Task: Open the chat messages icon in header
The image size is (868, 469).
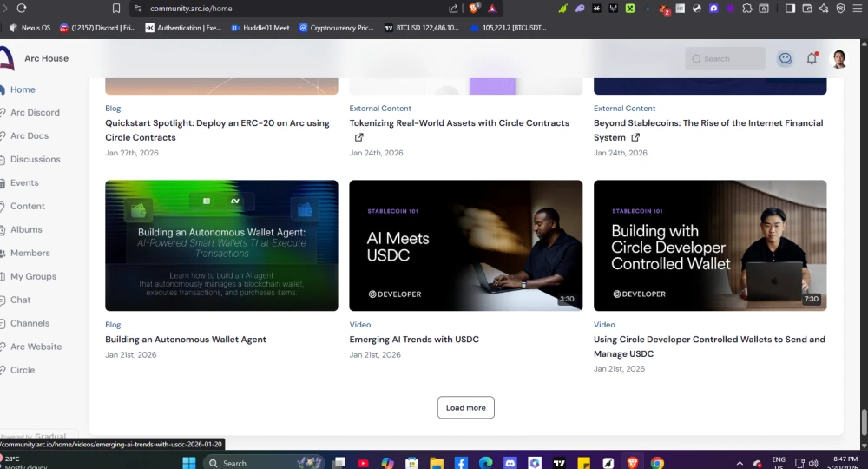Action: coord(785,58)
